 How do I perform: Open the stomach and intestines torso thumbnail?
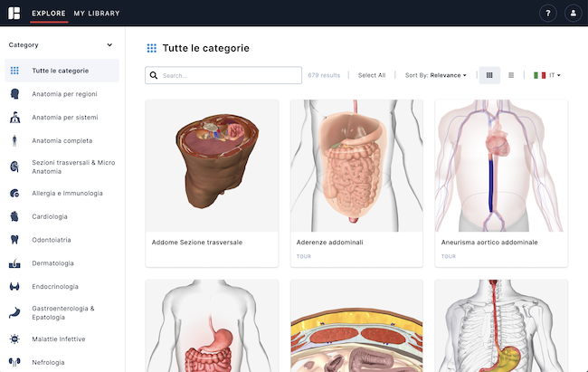tap(212, 326)
